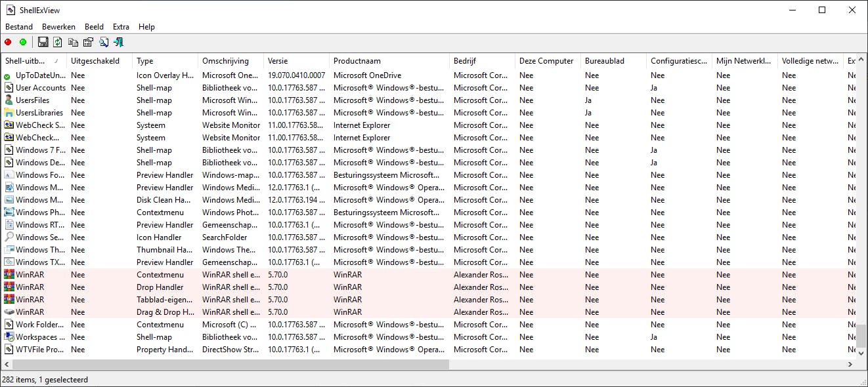868x387 pixels.
Task: Enable the selected extension via green dot
Action: click(22, 41)
